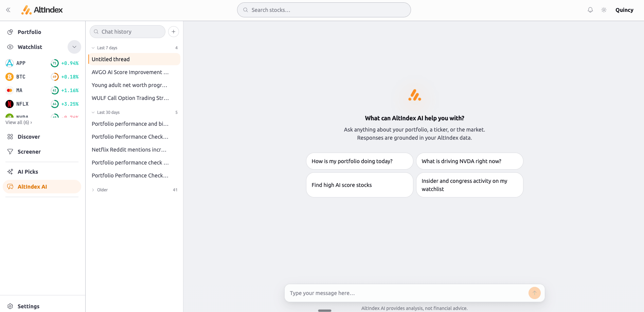Send message with arrow button
The width and height of the screenshot is (644, 312).
(x=535, y=293)
